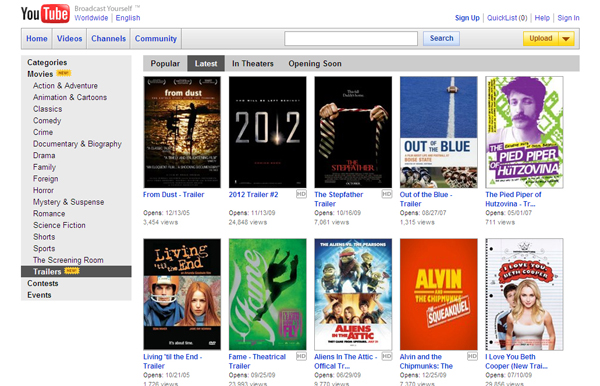
Task: Switch to the Latest tab
Action: [206, 64]
